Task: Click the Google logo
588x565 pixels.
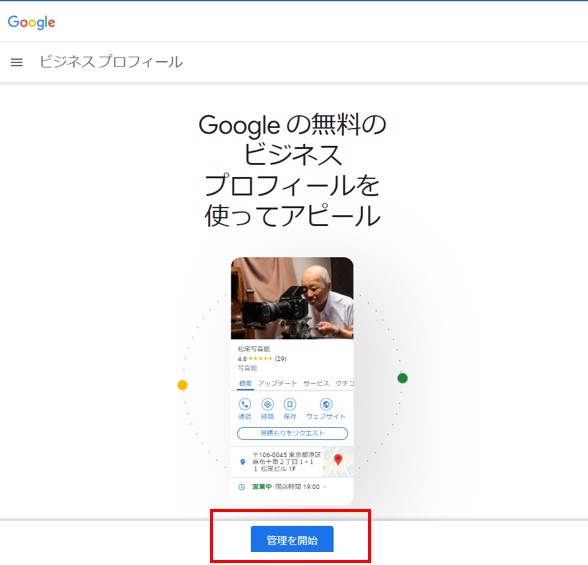Action: (x=32, y=22)
